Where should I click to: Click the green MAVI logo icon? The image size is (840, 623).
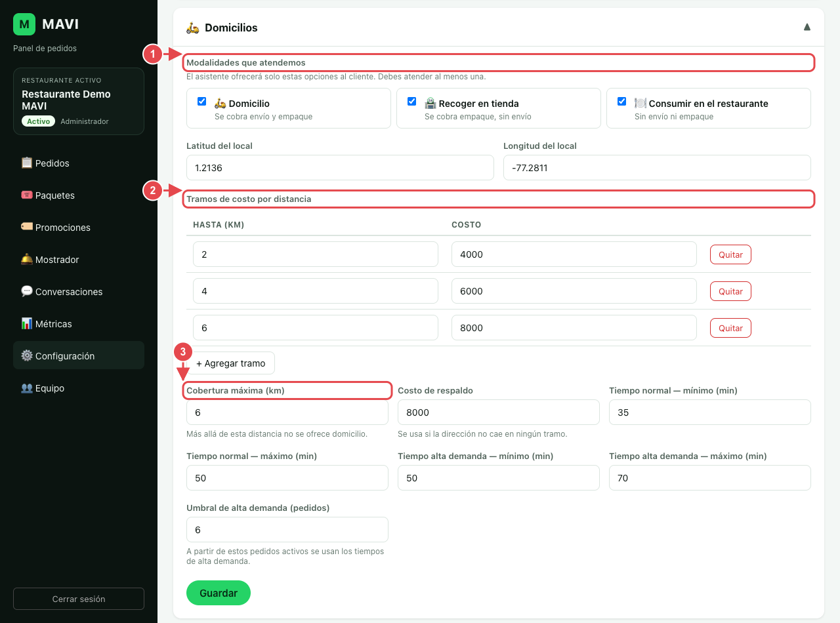coord(24,24)
